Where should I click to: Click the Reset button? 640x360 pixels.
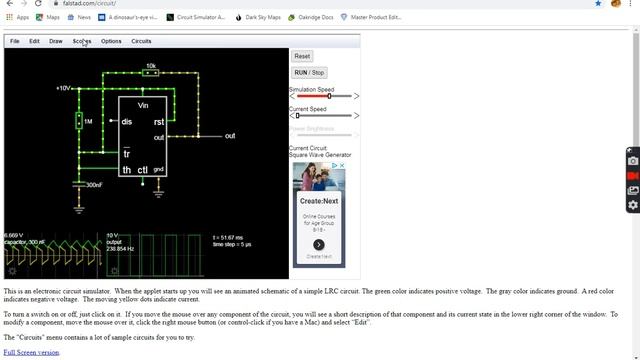pyautogui.click(x=302, y=56)
